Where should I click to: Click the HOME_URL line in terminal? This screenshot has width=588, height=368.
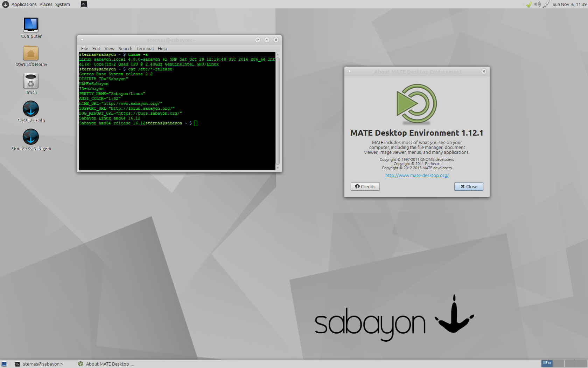[x=121, y=104]
